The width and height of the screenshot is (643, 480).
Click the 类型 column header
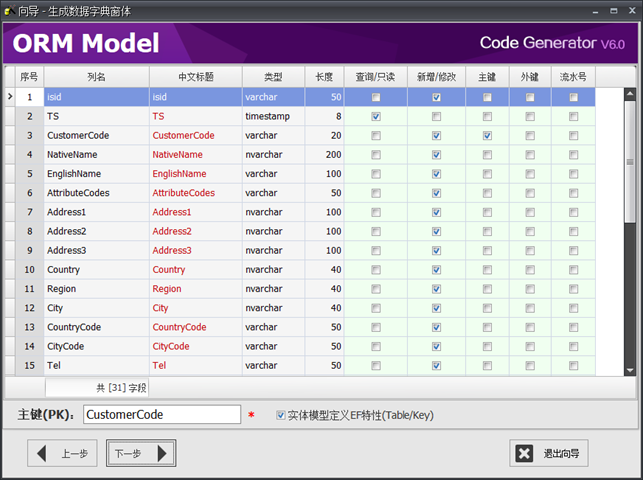click(x=273, y=77)
